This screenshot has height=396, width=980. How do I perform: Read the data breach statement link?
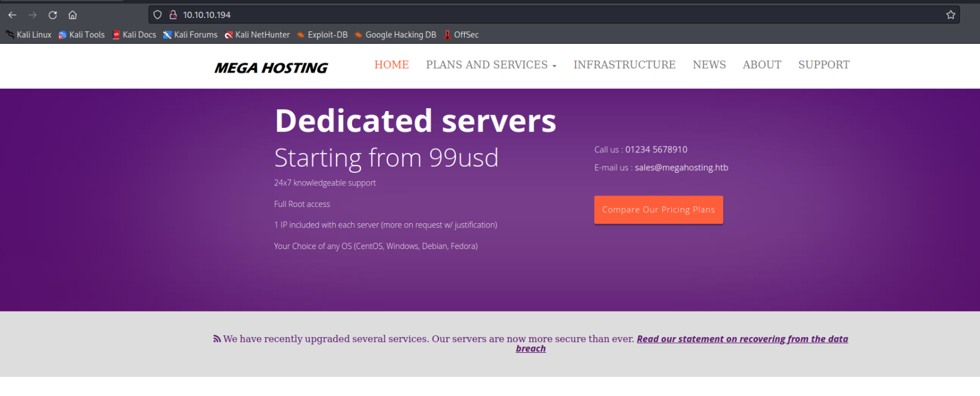coord(742,339)
